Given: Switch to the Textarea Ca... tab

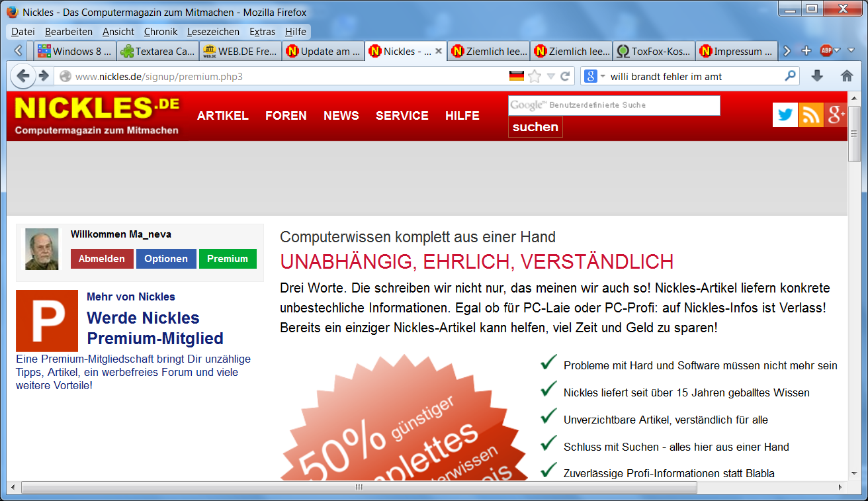Looking at the screenshot, I should coord(157,51).
